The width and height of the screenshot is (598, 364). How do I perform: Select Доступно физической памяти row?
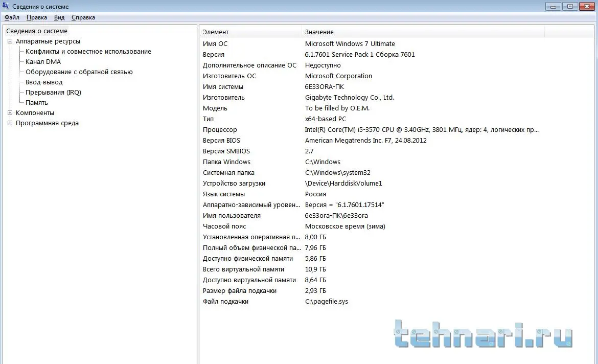click(247, 258)
